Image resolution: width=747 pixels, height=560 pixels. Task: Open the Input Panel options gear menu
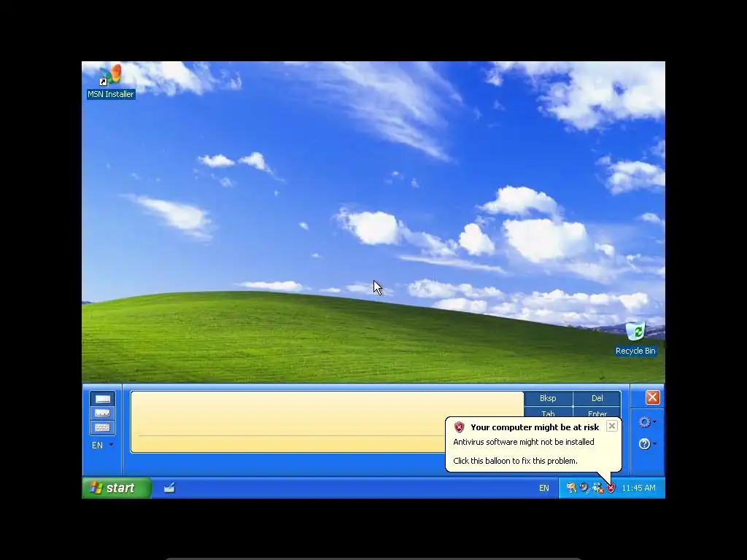(647, 422)
